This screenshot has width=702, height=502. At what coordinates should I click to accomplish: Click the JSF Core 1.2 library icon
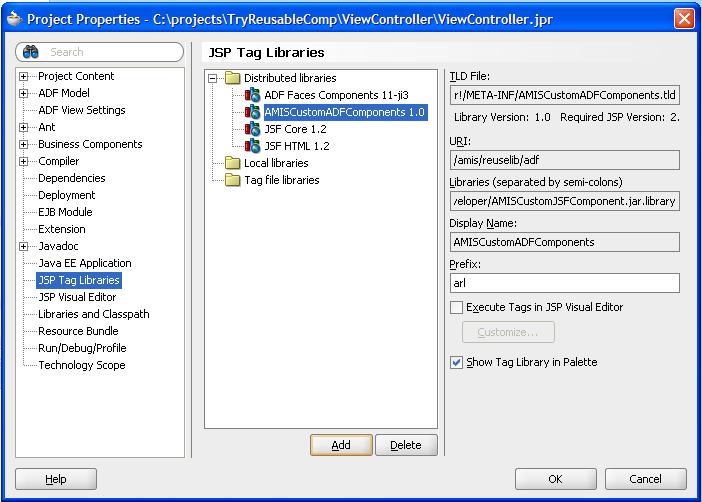click(253, 129)
